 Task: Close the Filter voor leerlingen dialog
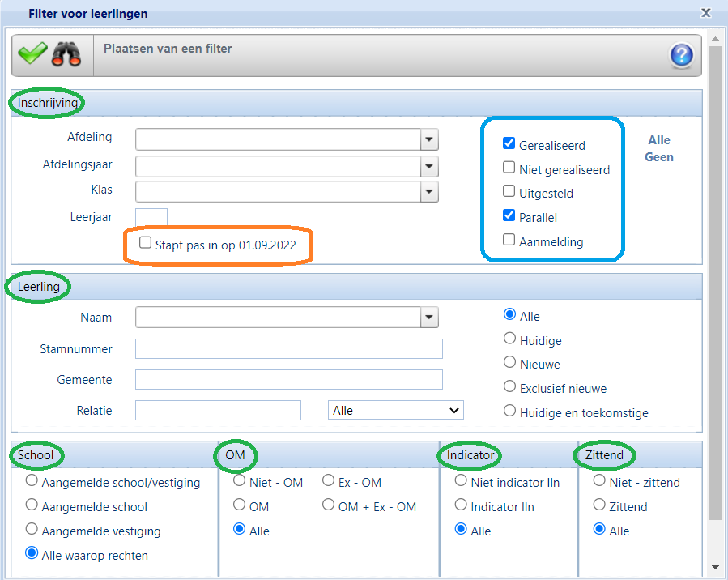705,13
